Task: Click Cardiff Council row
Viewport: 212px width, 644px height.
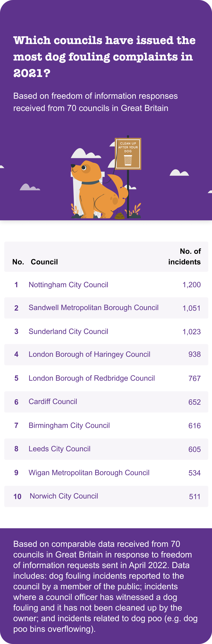Action: coord(106,402)
